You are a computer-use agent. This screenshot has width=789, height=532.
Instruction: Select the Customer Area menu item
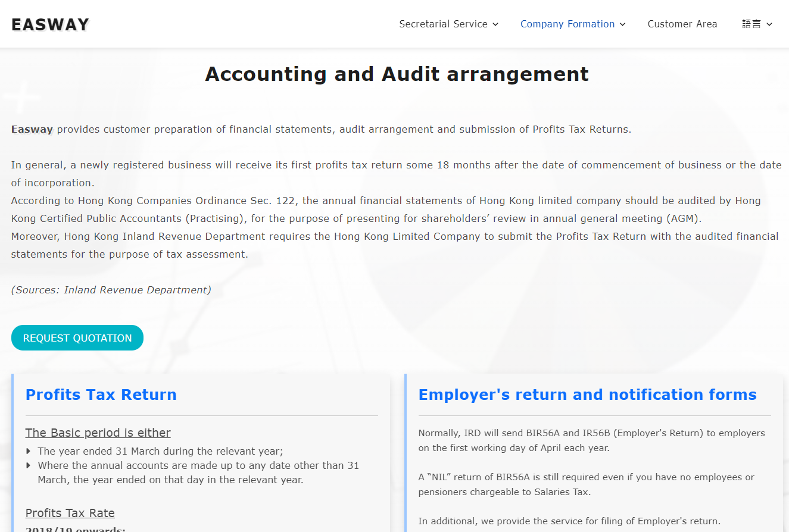682,24
